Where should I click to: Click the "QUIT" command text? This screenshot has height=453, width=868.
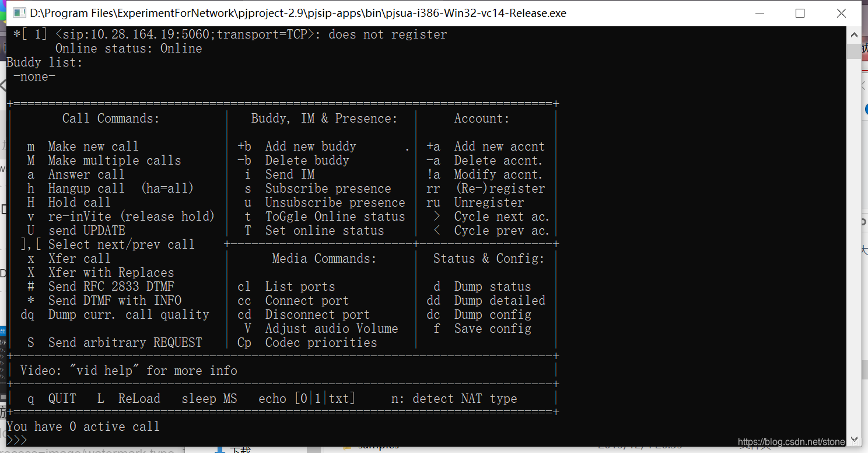62,399
